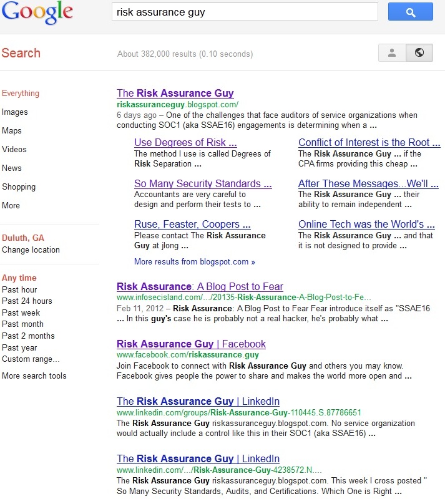This screenshot has height=504, width=445.
Task: Open 'Ruse, Feaster, Coopers' sitelink
Action: 192,224
